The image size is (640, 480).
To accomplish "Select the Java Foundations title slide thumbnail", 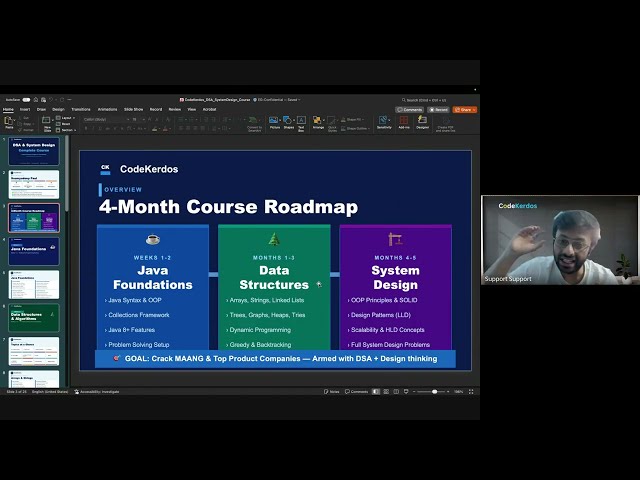I will pyautogui.click(x=34, y=251).
